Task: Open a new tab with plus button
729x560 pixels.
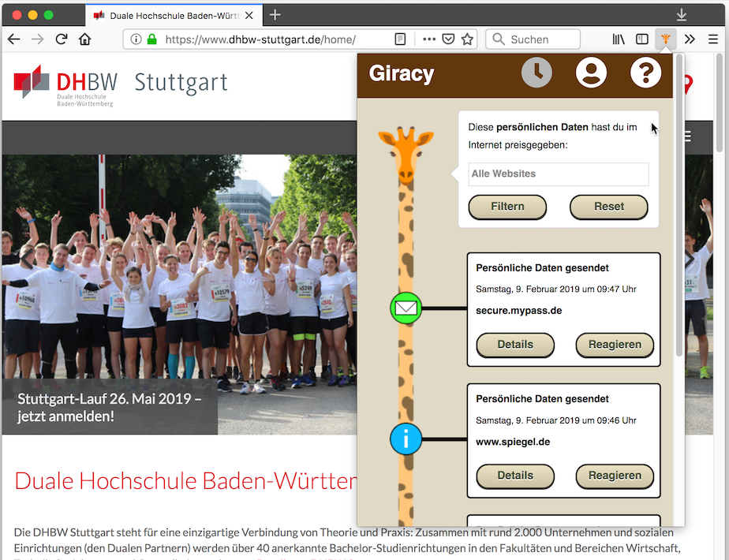Action: tap(275, 15)
